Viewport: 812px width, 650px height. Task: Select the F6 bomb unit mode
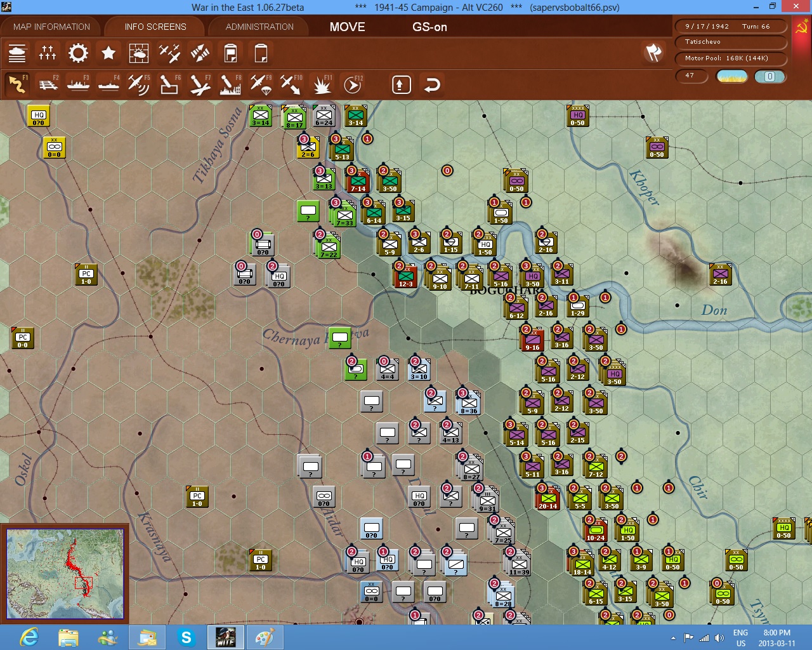pyautogui.click(x=169, y=84)
